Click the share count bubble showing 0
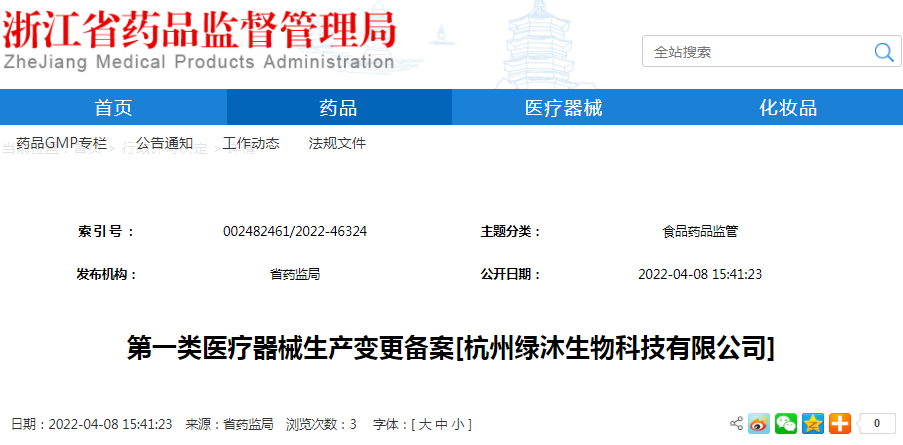This screenshot has width=903, height=445. (x=876, y=424)
